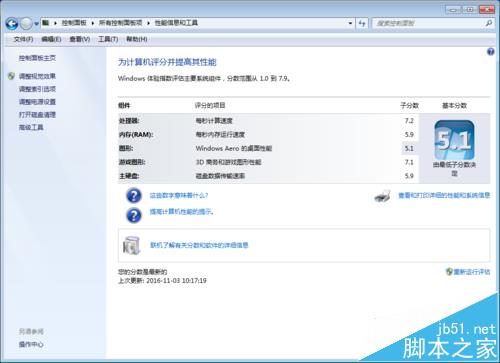This screenshot has height=363, width=500.
Task: Click question mark icon beside 这些数字意味着什么
Action: 134,196
